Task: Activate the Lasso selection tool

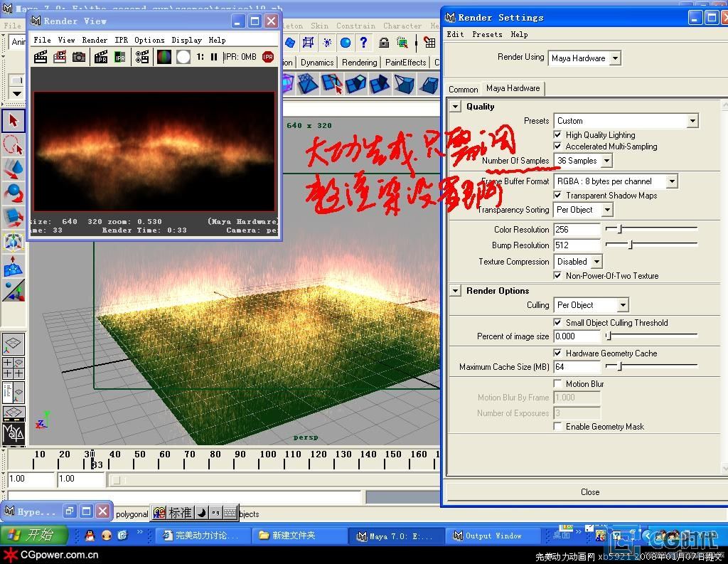Action: coord(14,145)
